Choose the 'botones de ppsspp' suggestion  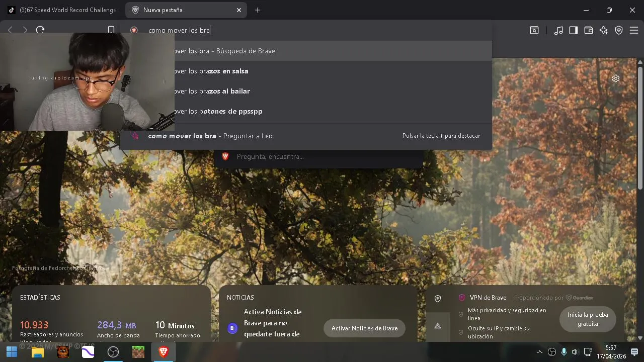click(x=306, y=111)
